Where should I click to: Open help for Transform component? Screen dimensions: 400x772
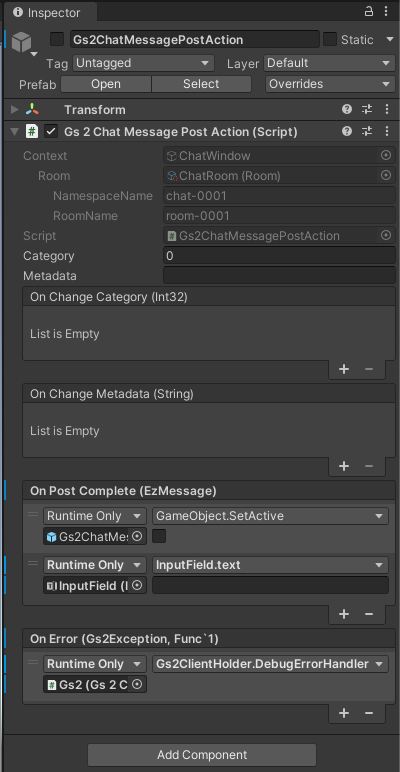coord(347,109)
